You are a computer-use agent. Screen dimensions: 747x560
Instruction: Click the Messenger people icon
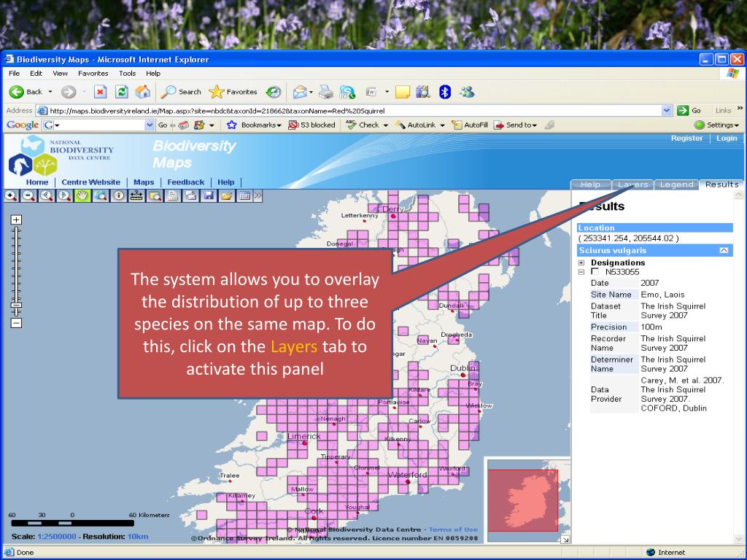(x=467, y=92)
